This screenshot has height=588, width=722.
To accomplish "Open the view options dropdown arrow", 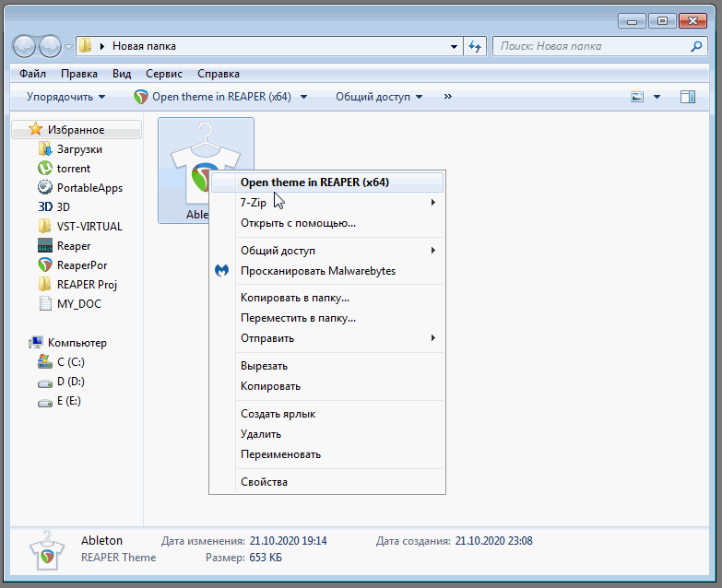I will (657, 97).
